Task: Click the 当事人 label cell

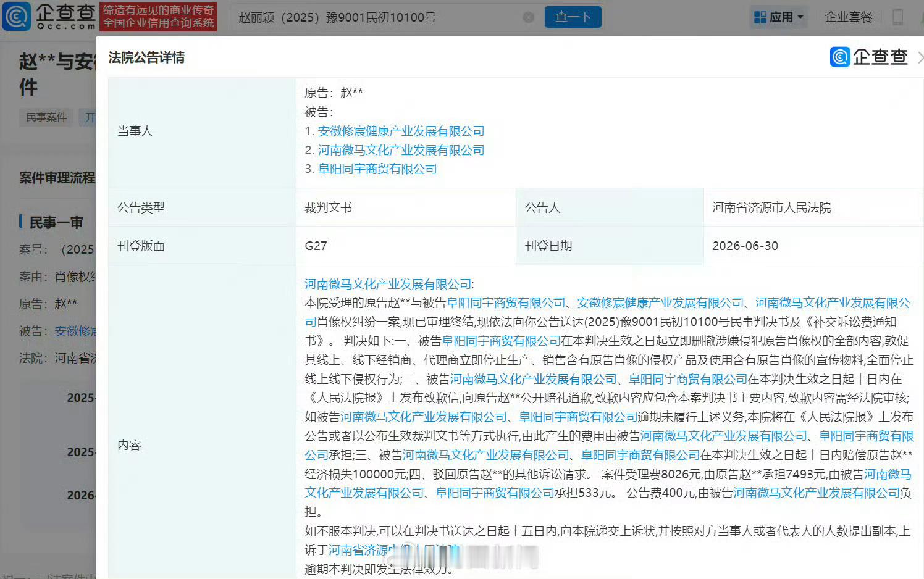Action: tap(202, 131)
